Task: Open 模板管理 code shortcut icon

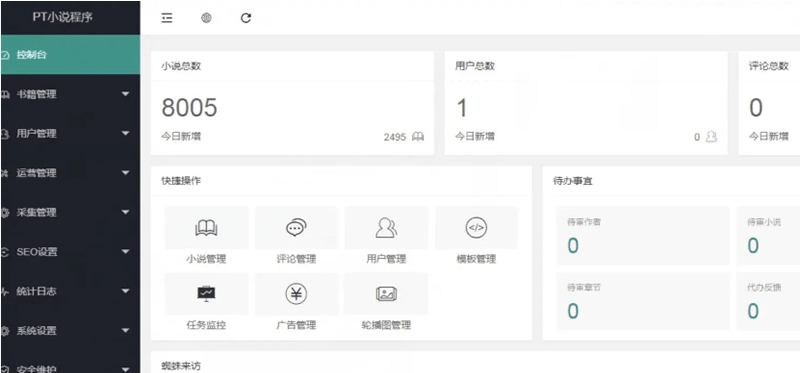Action: [x=476, y=228]
